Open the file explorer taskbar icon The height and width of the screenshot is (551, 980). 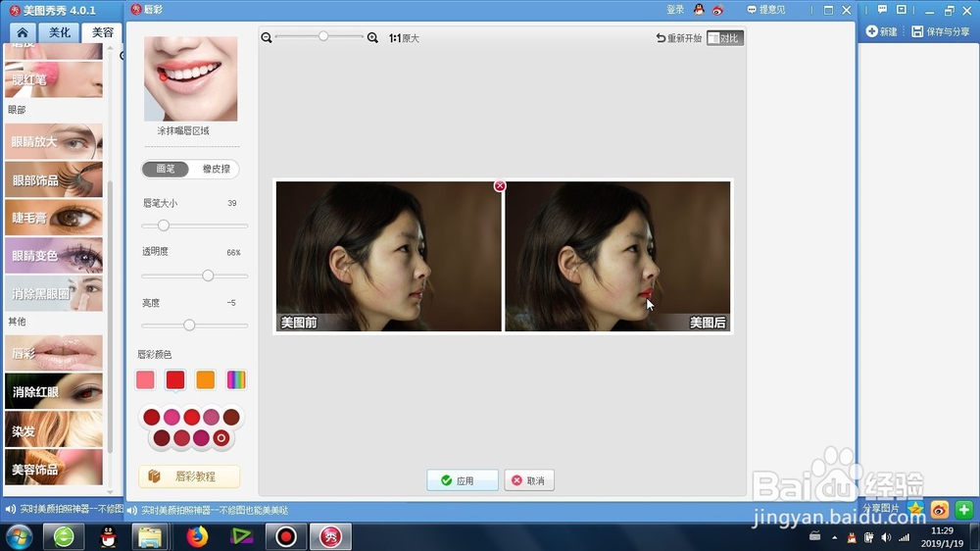coord(150,536)
